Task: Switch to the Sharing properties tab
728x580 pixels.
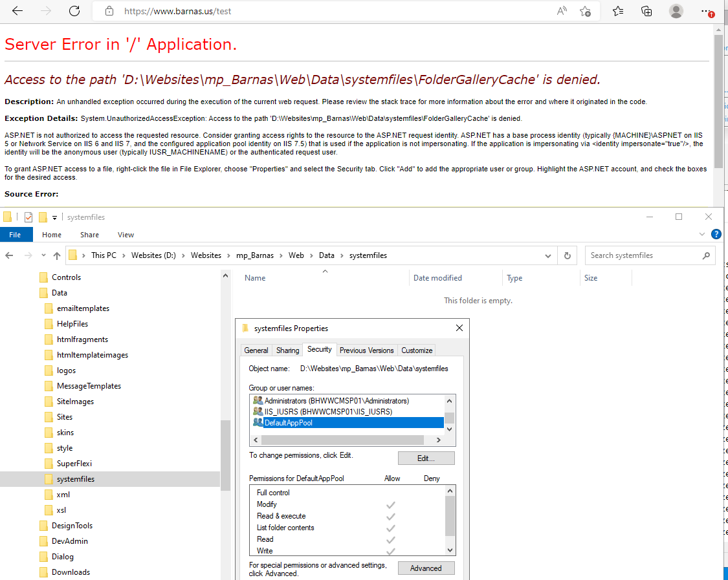Action: coord(287,350)
